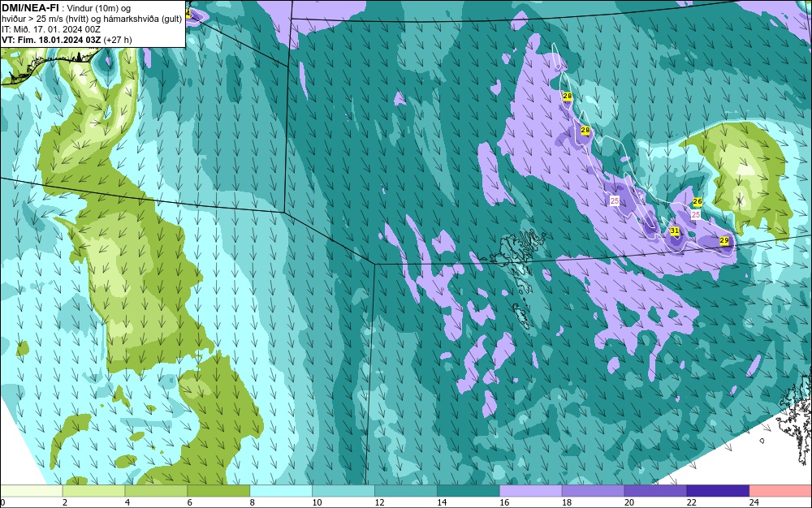Click the scale number 24 under the legend
Viewport: 812px width, 508px height.
(754, 502)
